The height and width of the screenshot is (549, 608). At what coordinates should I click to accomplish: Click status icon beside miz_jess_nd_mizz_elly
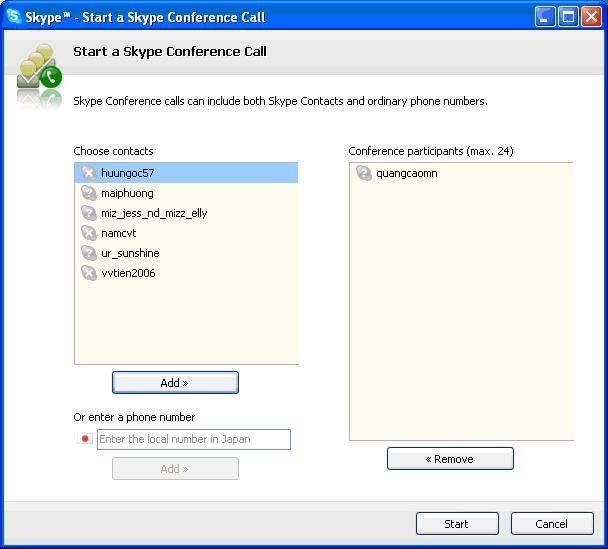click(x=88, y=213)
